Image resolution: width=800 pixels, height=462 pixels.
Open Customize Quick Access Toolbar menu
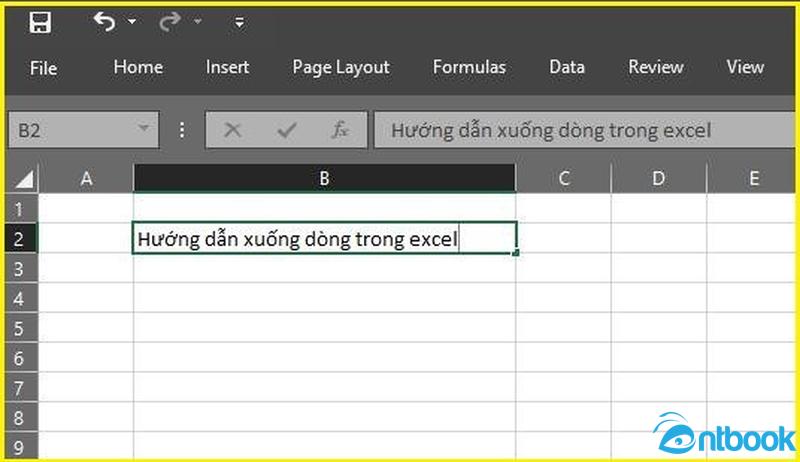click(x=239, y=22)
